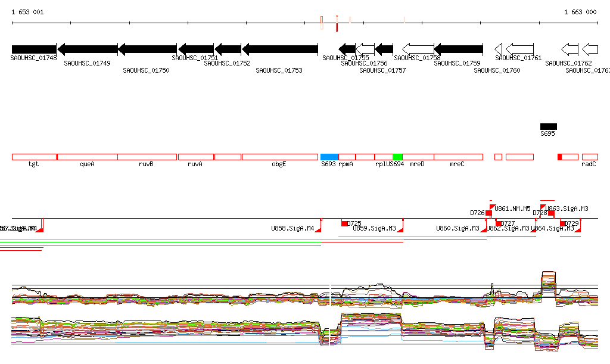Click the SAOUHSC_01759 text label

coord(457,63)
